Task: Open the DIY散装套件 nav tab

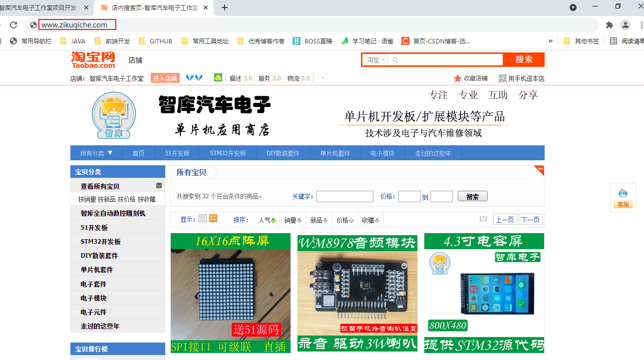Action: (x=283, y=153)
